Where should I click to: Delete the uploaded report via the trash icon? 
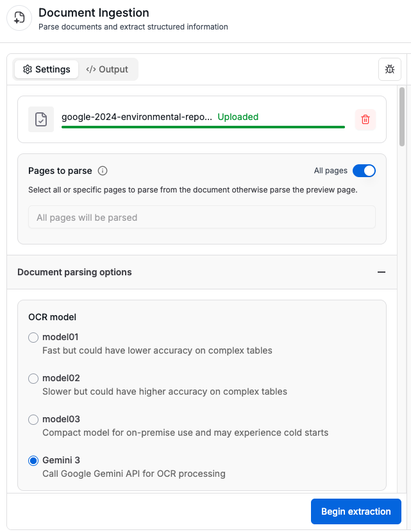pos(365,119)
